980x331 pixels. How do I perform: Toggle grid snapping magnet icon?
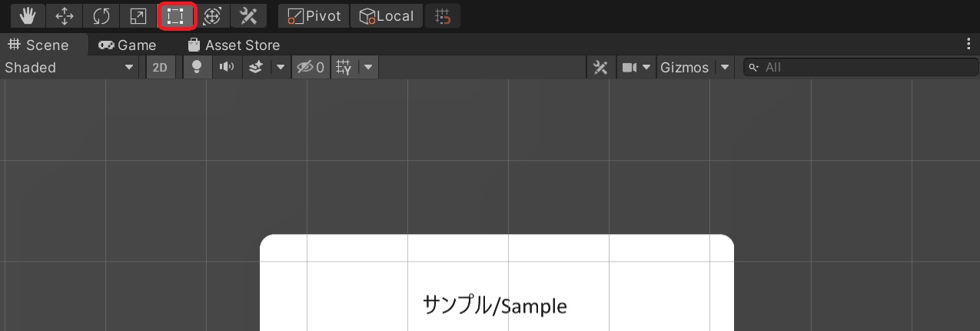pos(442,15)
